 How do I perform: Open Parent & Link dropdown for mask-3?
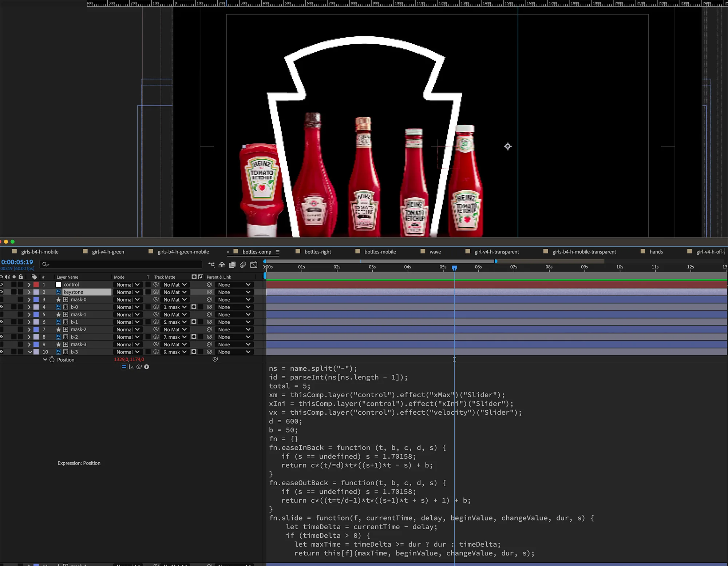pyautogui.click(x=234, y=344)
